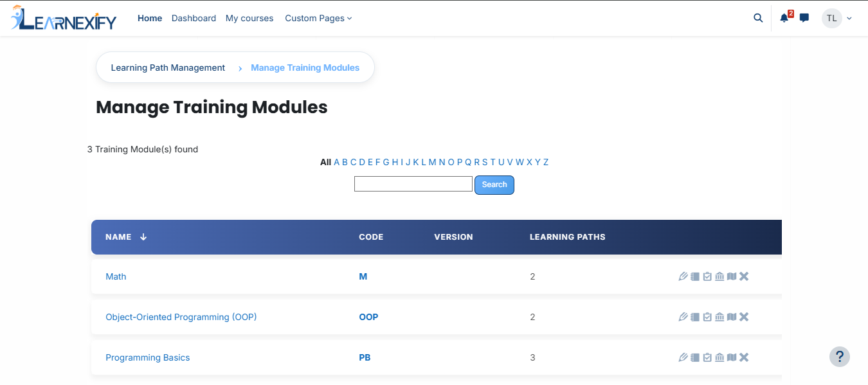Go to the Dashboard menu item
The image size is (868, 385).
[x=194, y=18]
